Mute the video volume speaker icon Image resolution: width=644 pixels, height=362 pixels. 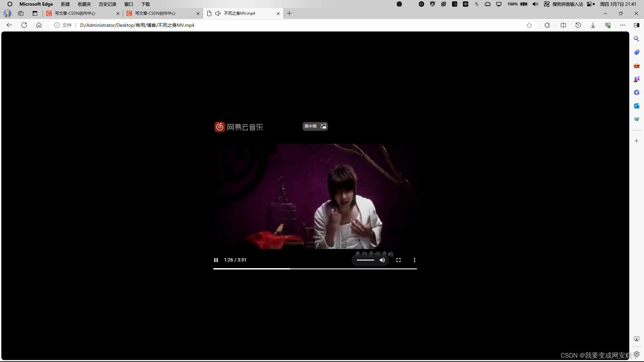382,260
